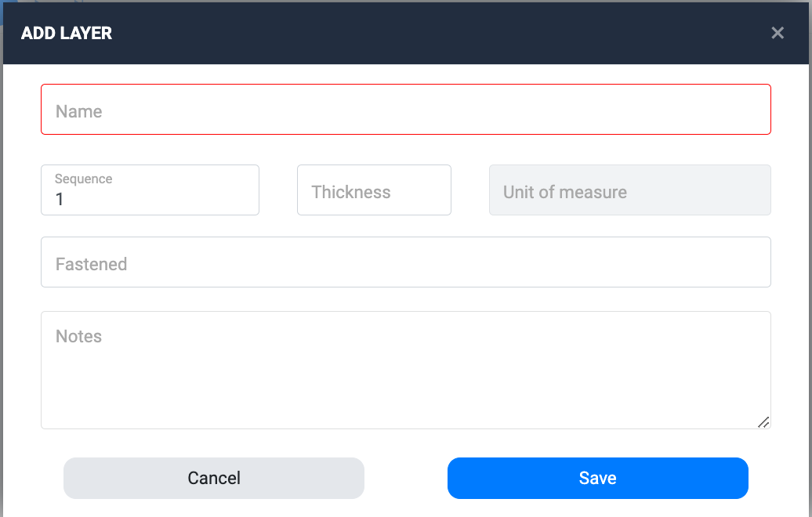The width and height of the screenshot is (812, 517).
Task: Open the Fastened field
Action: [405, 262]
